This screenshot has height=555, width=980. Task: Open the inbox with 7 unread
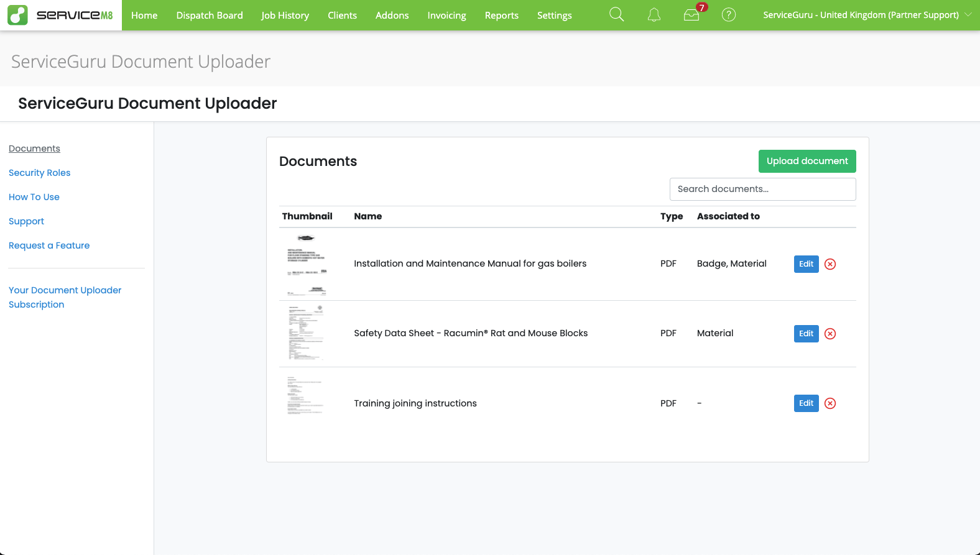point(691,15)
